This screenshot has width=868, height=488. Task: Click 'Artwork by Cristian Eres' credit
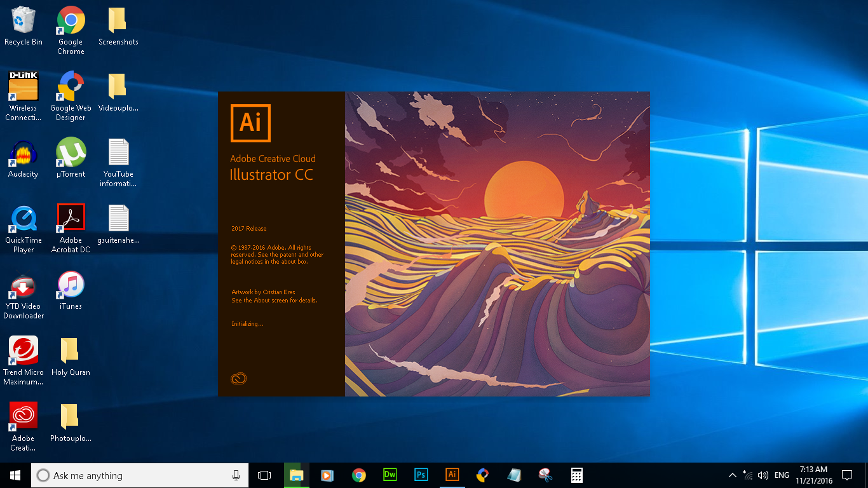[x=264, y=292]
